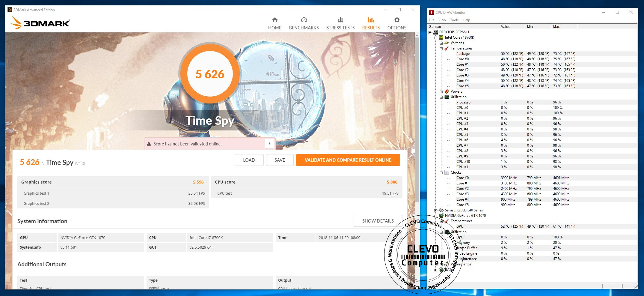Screen dimensions: 644x296
Task: Open the Home tab in 3DMark
Action: click(x=275, y=24)
